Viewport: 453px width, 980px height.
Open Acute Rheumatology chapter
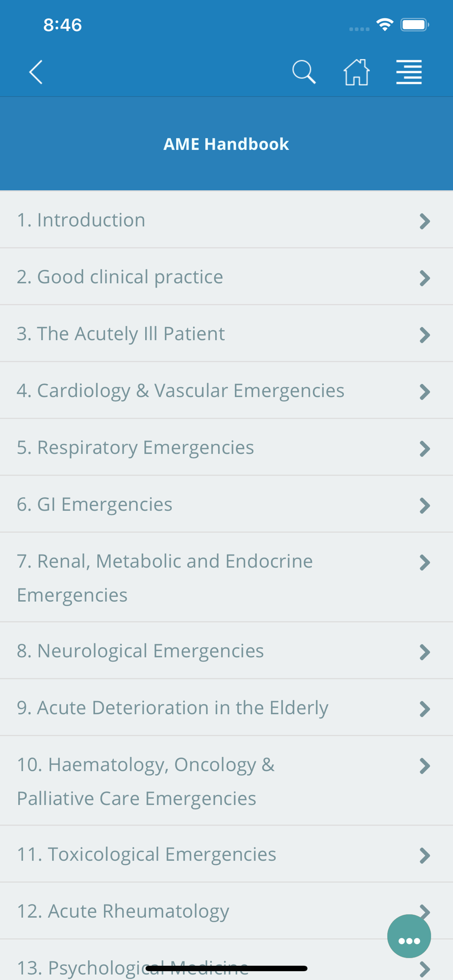pos(226,911)
